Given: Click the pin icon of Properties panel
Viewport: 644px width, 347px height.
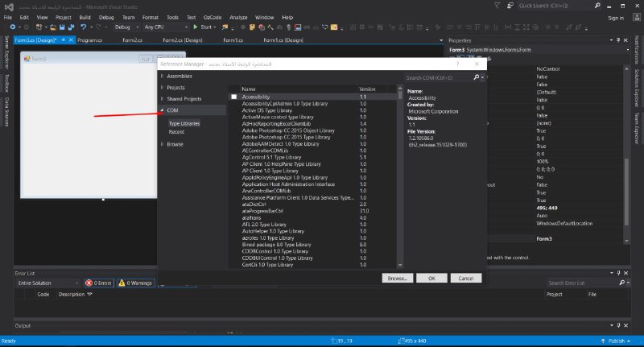Looking at the screenshot, I should pyautogui.click(x=618, y=40).
